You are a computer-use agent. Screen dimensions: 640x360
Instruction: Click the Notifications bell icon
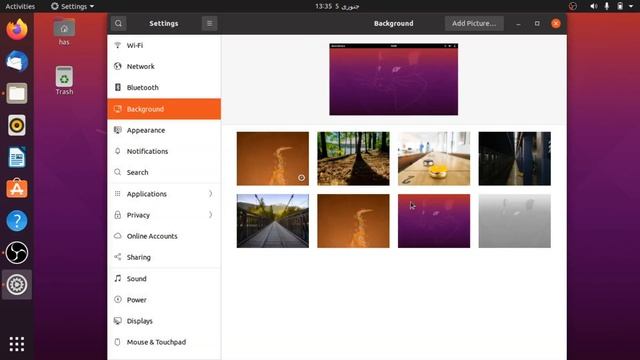pos(118,151)
